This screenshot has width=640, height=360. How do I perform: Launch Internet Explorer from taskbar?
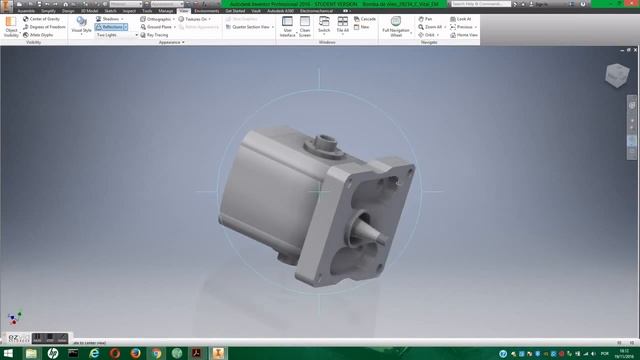(94, 353)
